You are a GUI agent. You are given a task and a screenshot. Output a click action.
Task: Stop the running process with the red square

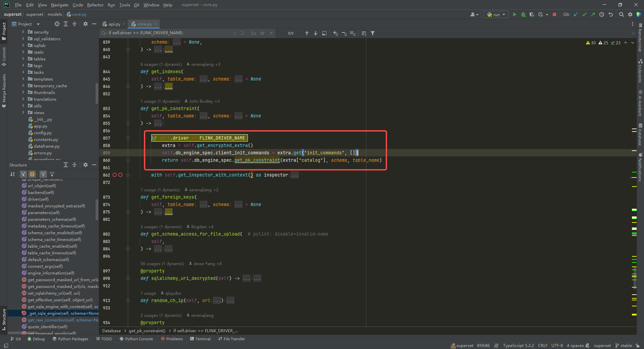[554, 14]
